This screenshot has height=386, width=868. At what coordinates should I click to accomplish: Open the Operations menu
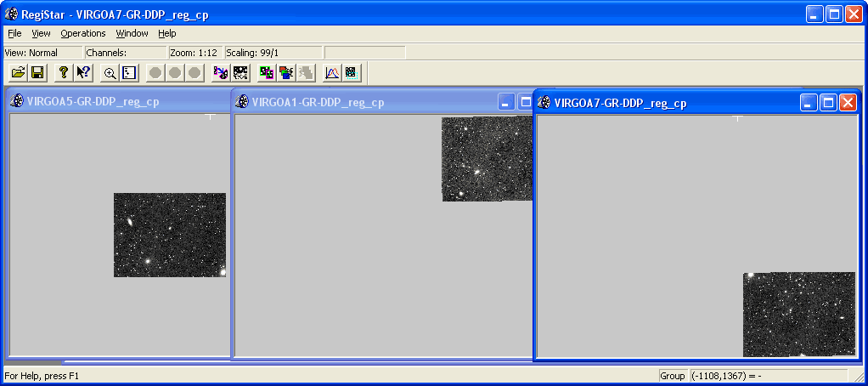pyautogui.click(x=83, y=33)
